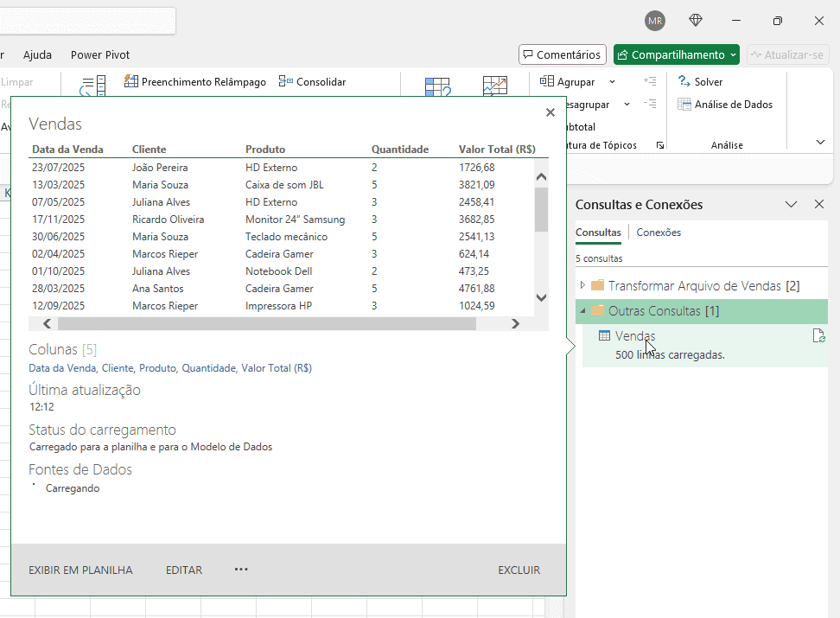Click Preenchimento Relâmpago in the ribbon
The width and height of the screenshot is (840, 618).
(x=195, y=82)
